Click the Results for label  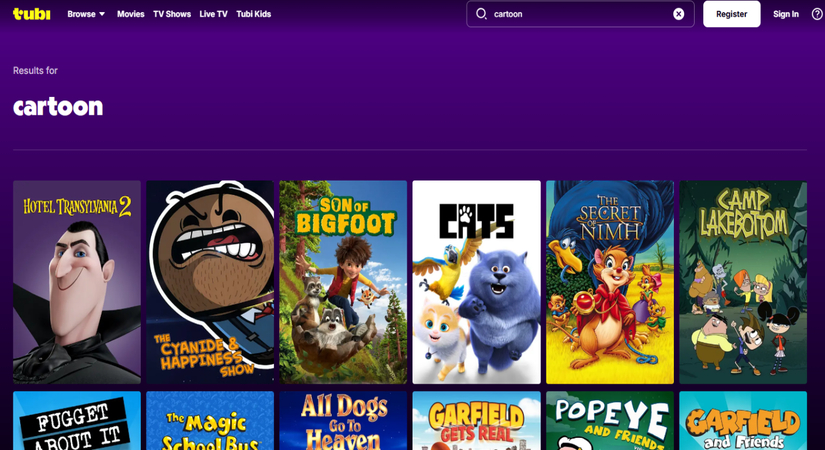(x=35, y=71)
